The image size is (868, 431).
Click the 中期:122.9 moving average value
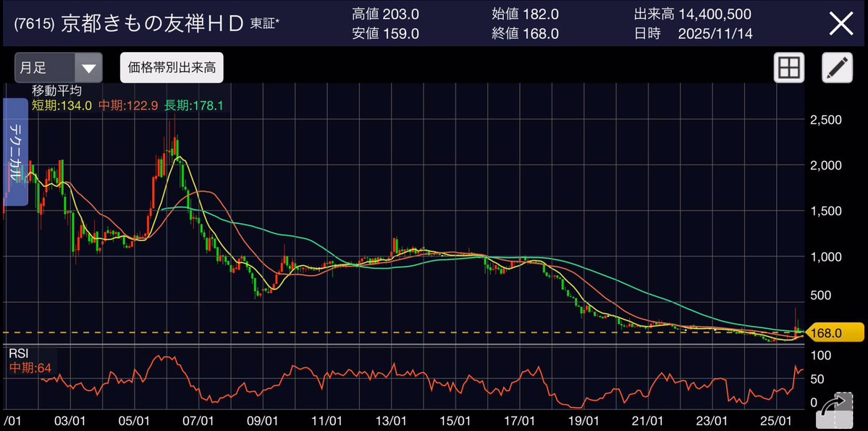tap(128, 105)
